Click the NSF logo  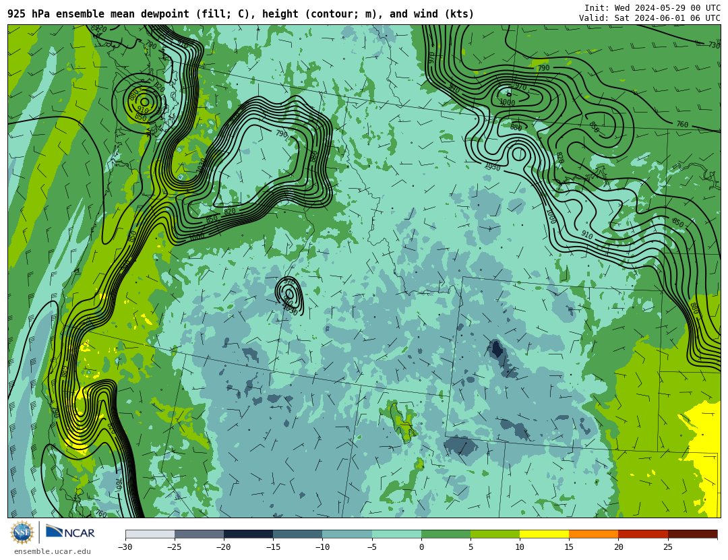coord(22,532)
